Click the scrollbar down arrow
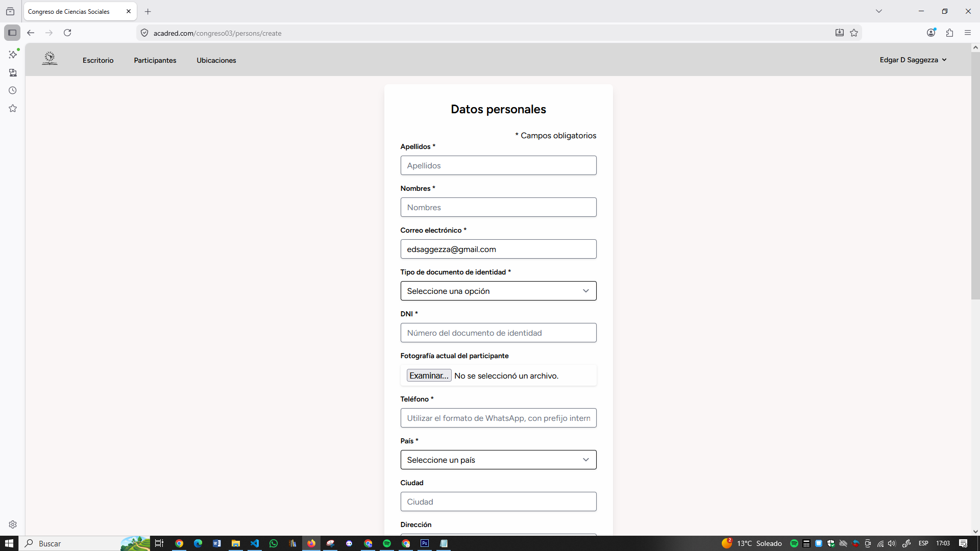The width and height of the screenshot is (980, 551). (975, 531)
